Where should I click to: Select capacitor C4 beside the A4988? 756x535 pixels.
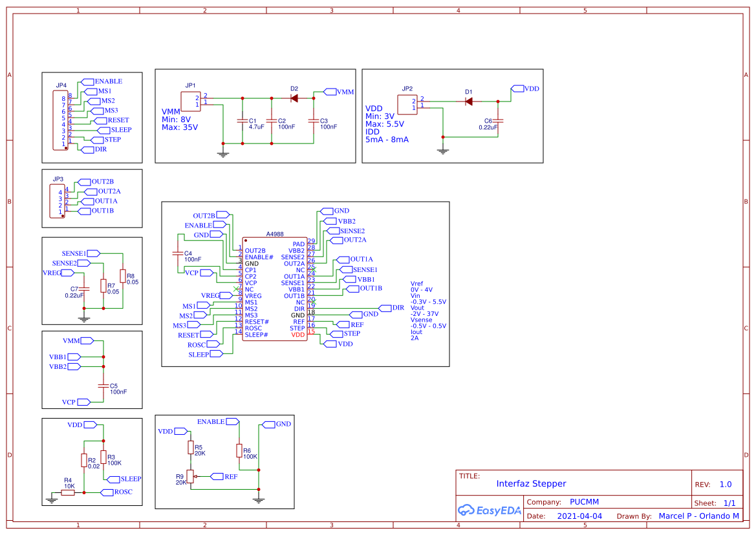point(178,254)
